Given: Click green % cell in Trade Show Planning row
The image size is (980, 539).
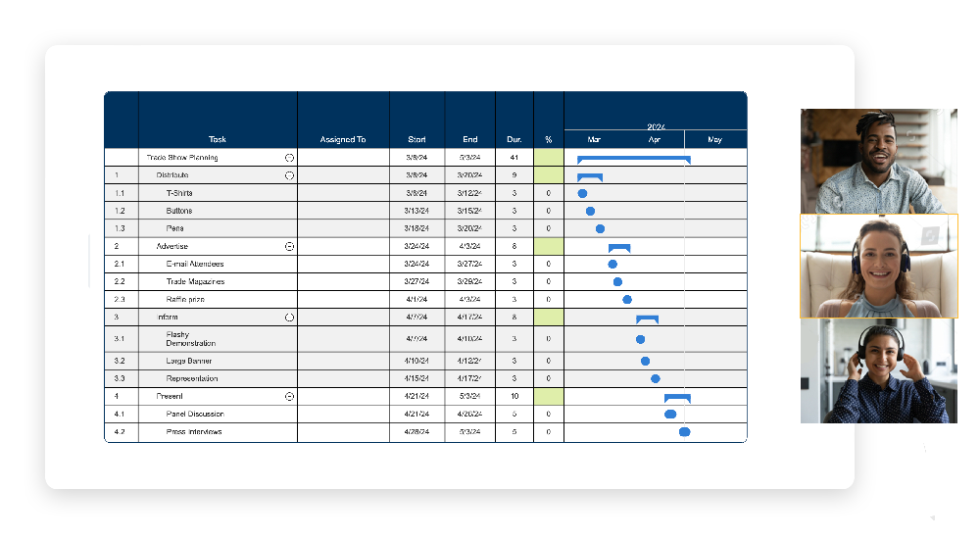Looking at the screenshot, I should tap(549, 158).
